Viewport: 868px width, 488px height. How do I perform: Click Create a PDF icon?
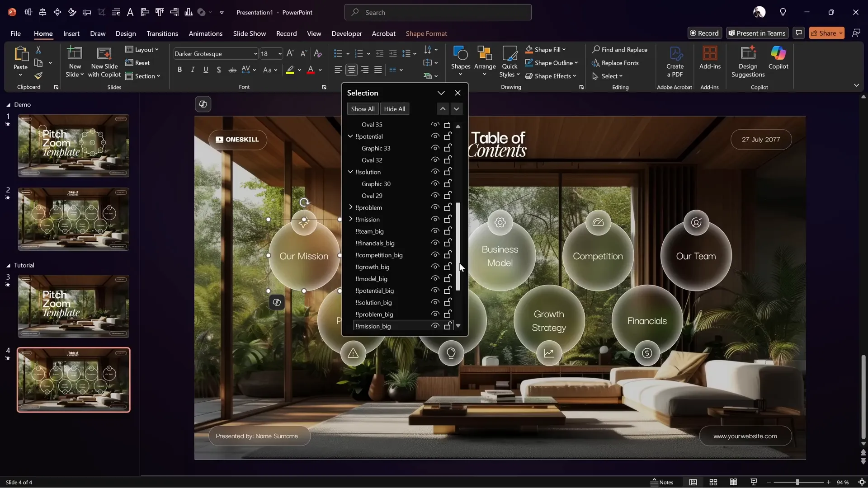pyautogui.click(x=675, y=54)
